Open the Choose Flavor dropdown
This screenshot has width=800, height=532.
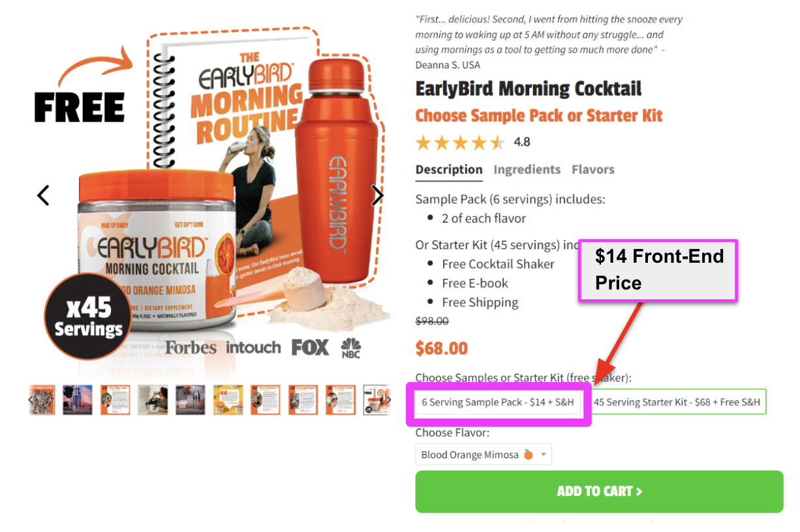pyautogui.click(x=484, y=454)
